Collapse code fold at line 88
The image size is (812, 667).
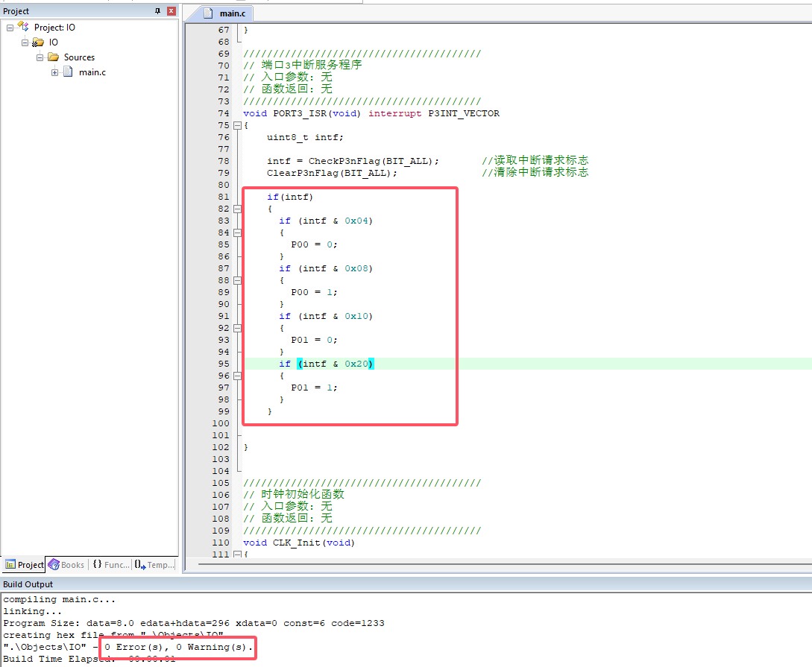tap(237, 280)
